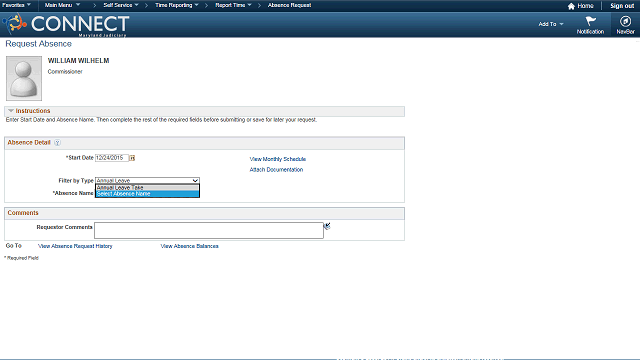
Task: Click the Attach Documentation link
Action: point(276,170)
